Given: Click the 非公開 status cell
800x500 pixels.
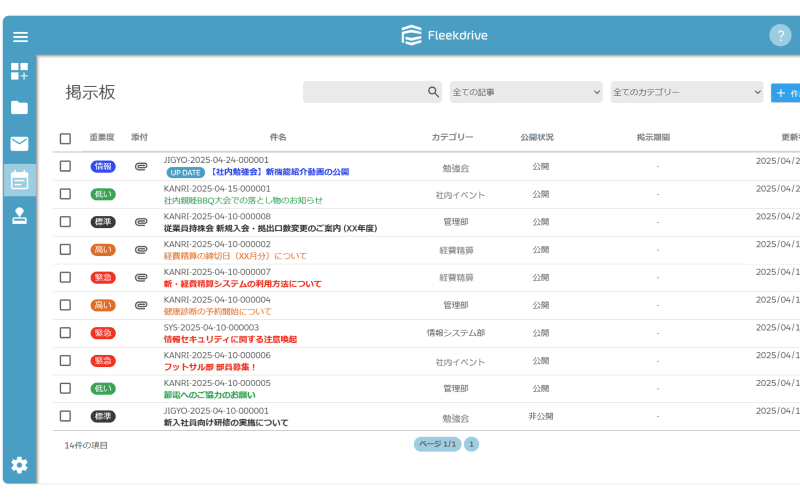Looking at the screenshot, I should point(540,416).
